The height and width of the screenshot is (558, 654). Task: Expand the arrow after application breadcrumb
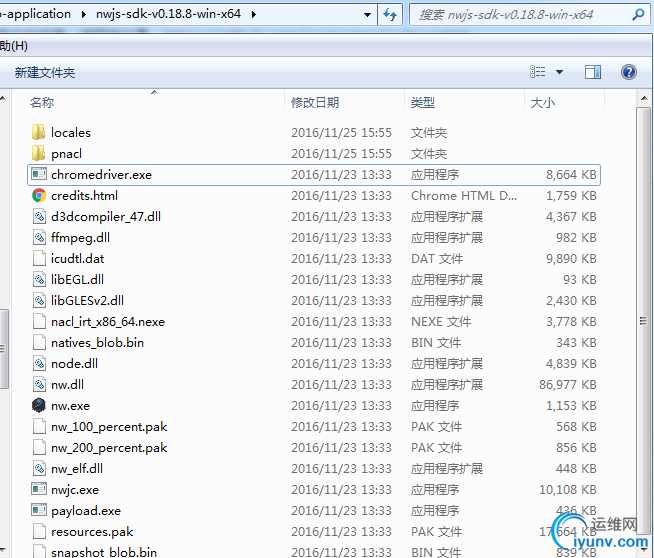coord(84,15)
